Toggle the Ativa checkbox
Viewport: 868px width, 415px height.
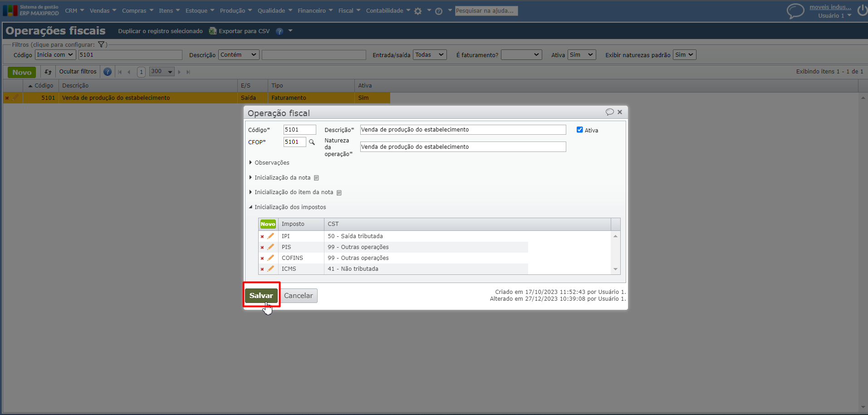[x=579, y=130]
